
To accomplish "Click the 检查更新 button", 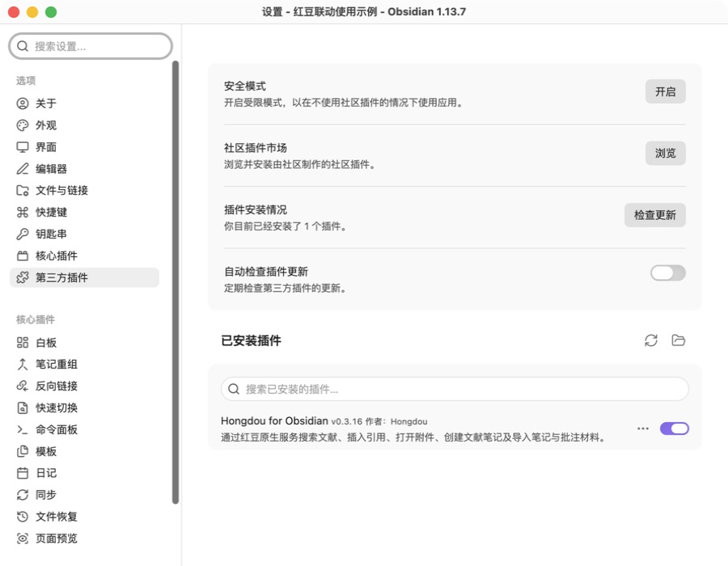I will (654, 215).
